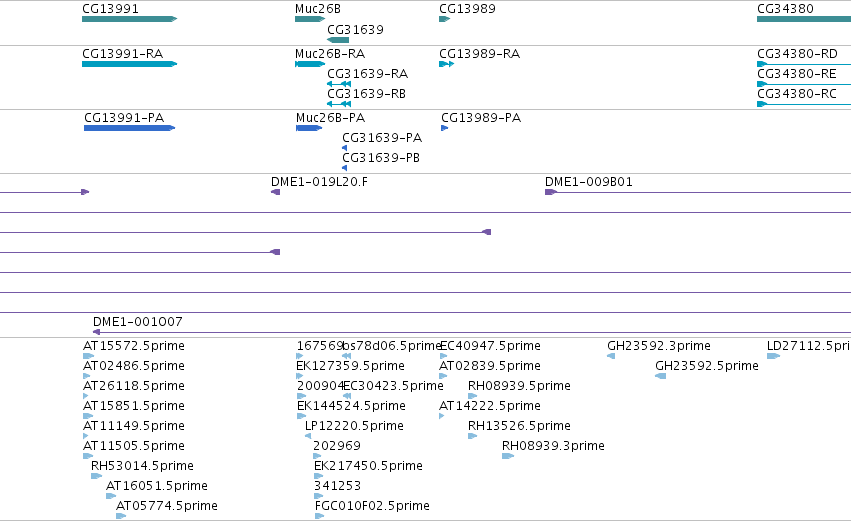The image size is (851, 521).
Task: Open the CG34380-RD transcript label
Action: pyautogui.click(x=797, y=54)
